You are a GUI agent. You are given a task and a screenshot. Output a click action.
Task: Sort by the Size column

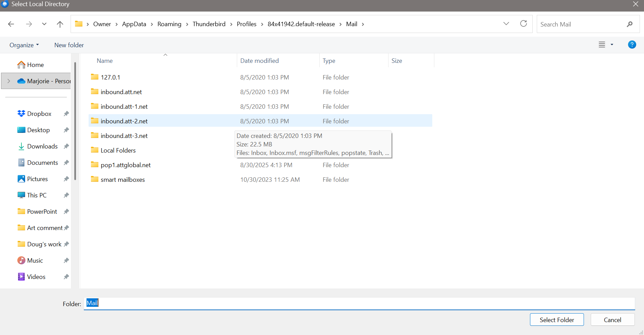(x=397, y=61)
